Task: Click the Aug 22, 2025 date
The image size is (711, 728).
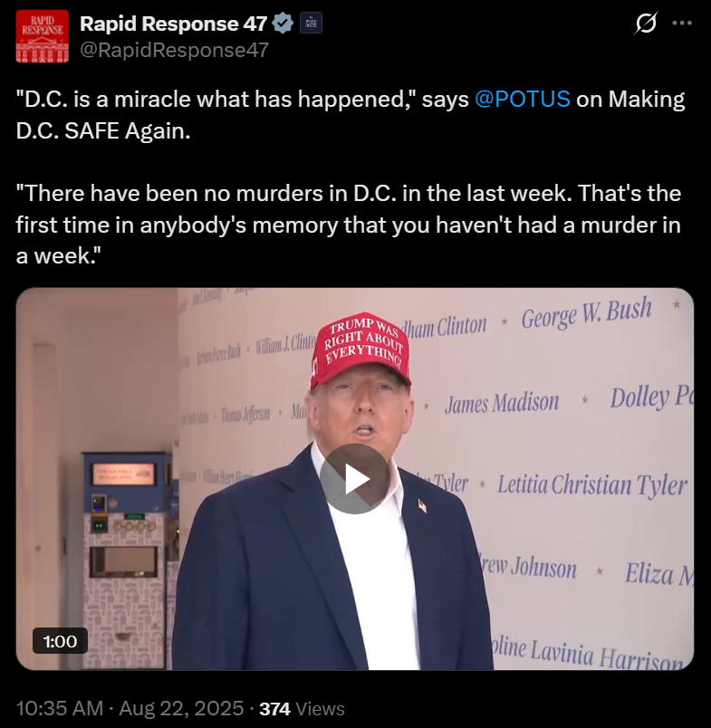Action: [x=181, y=708]
